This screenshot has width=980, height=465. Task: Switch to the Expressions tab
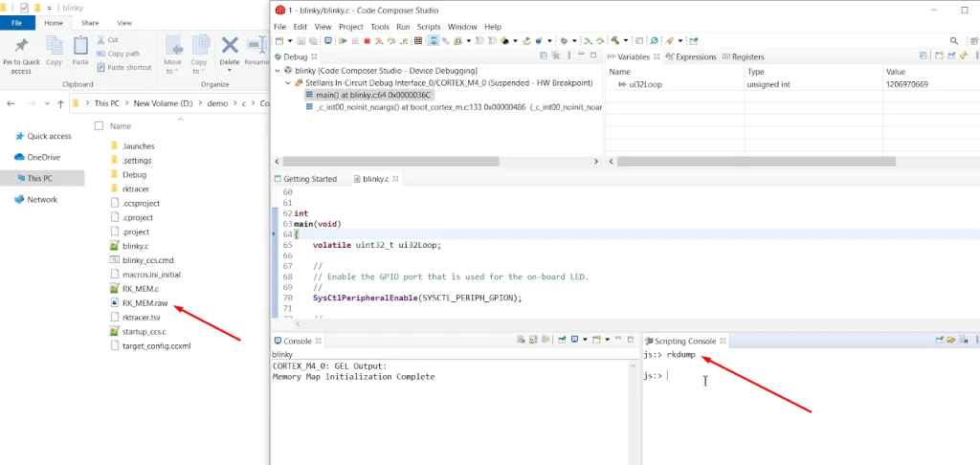(691, 56)
